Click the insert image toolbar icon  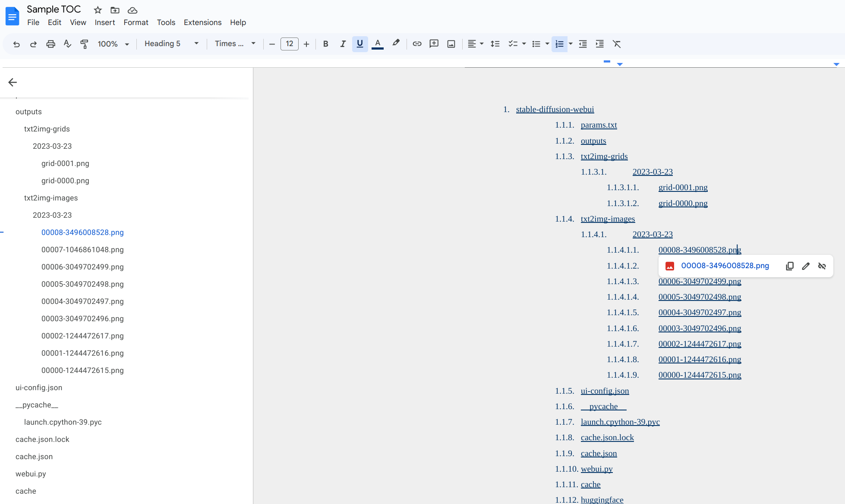point(451,44)
